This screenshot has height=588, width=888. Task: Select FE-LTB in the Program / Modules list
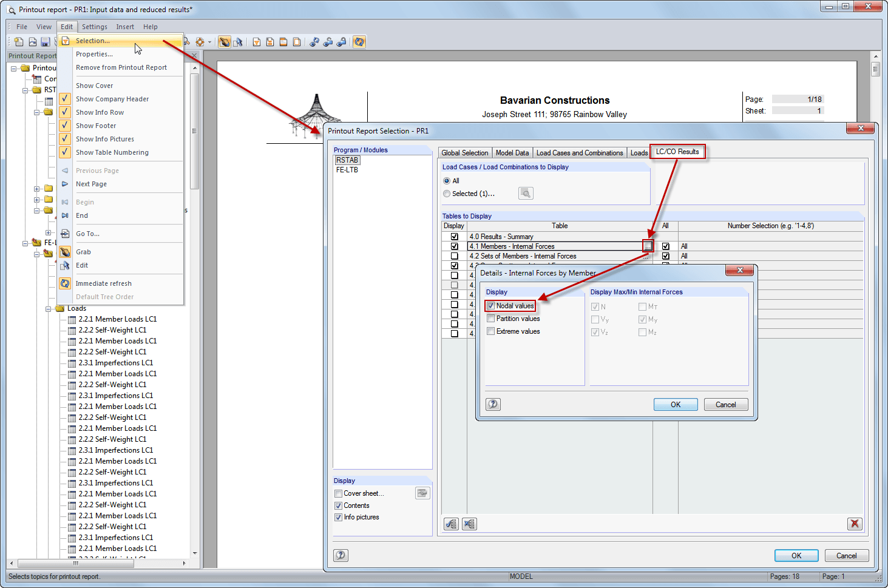coord(347,170)
